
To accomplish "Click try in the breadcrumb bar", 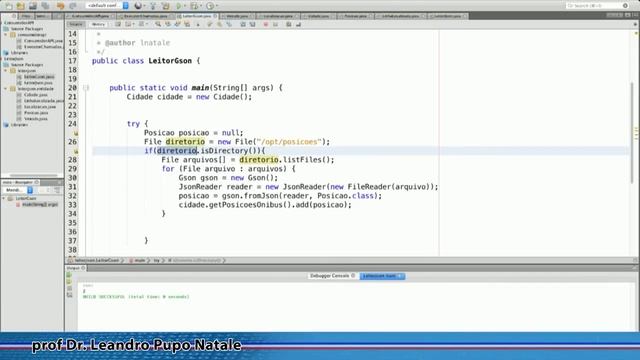I will pos(156,260).
